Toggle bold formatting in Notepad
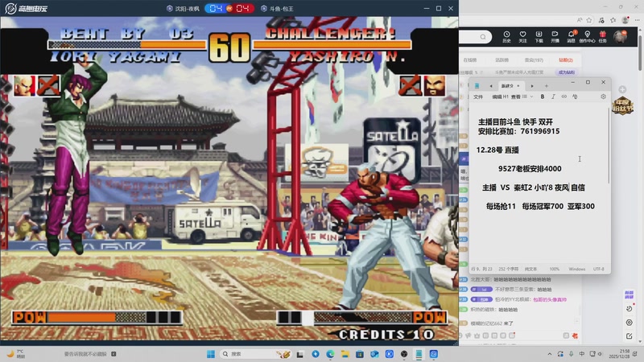This screenshot has width=644, height=362. [542, 97]
